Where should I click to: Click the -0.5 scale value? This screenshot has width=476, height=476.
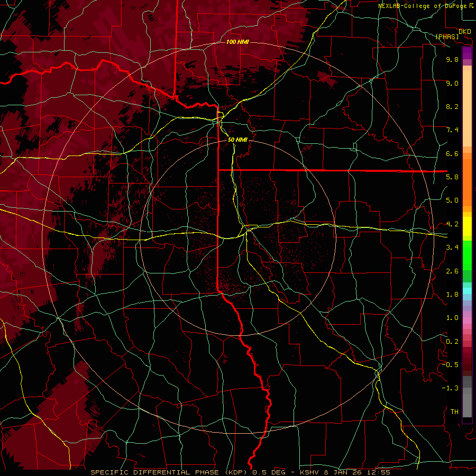coord(450,365)
